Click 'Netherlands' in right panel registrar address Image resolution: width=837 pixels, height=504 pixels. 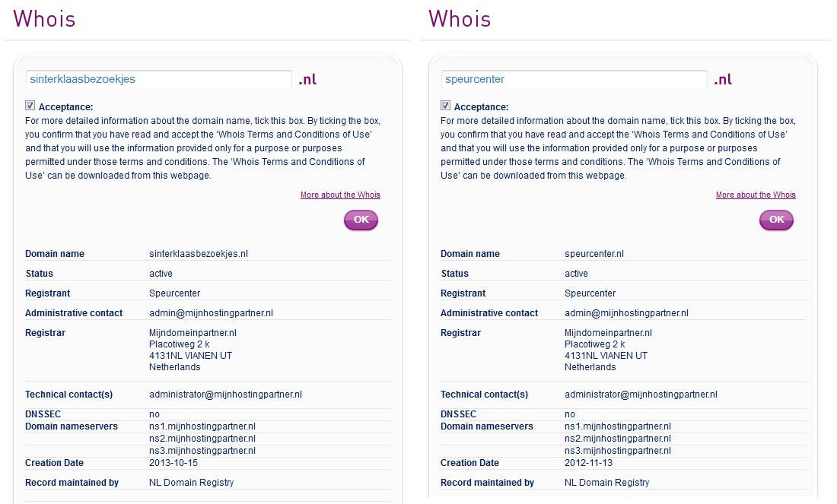click(x=590, y=367)
